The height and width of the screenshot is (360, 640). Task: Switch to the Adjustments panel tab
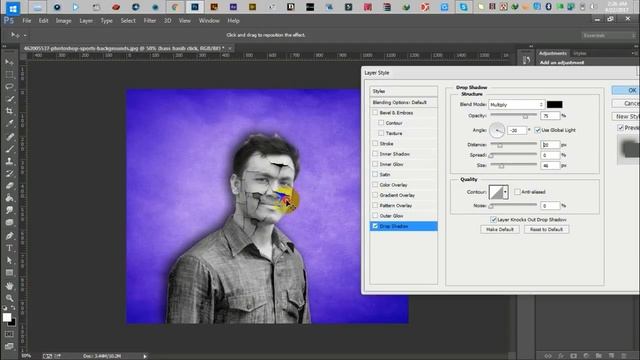coord(553,53)
